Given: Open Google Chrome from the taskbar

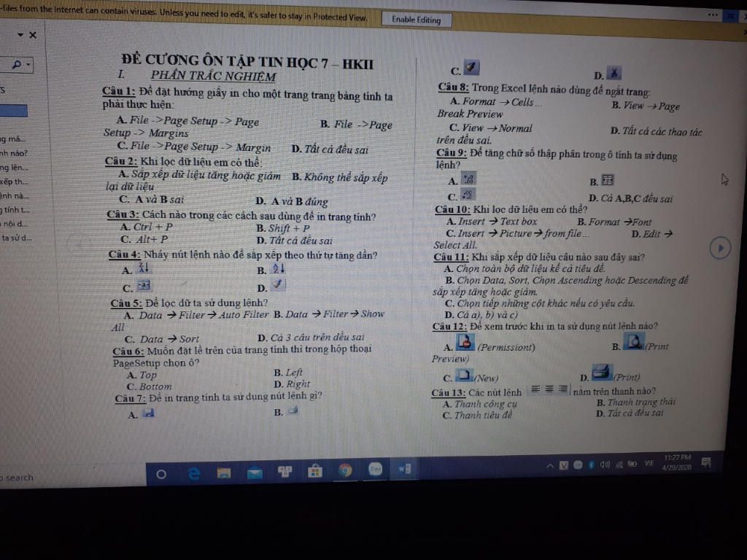Looking at the screenshot, I should (x=345, y=470).
